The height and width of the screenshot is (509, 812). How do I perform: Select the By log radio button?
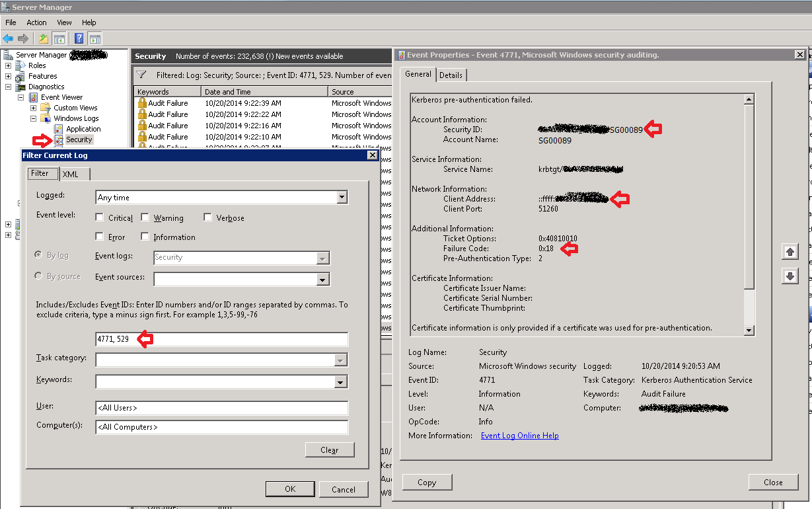click(38, 255)
